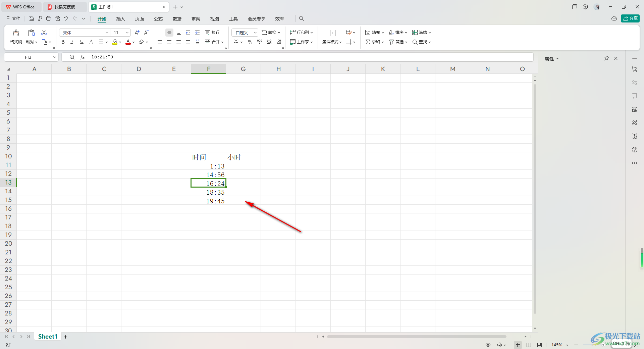644x349 pixels.
Task: Click the print preview icon
Action: [57, 19]
